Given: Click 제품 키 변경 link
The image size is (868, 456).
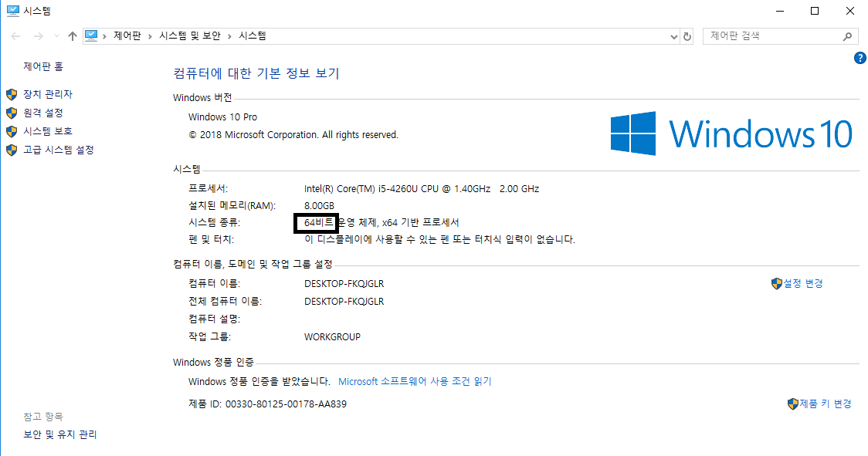Looking at the screenshot, I should [x=826, y=404].
